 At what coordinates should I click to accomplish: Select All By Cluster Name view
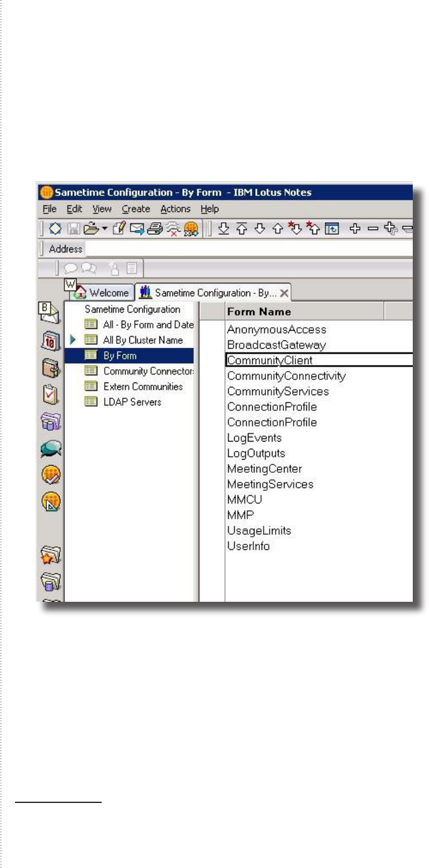[134, 340]
